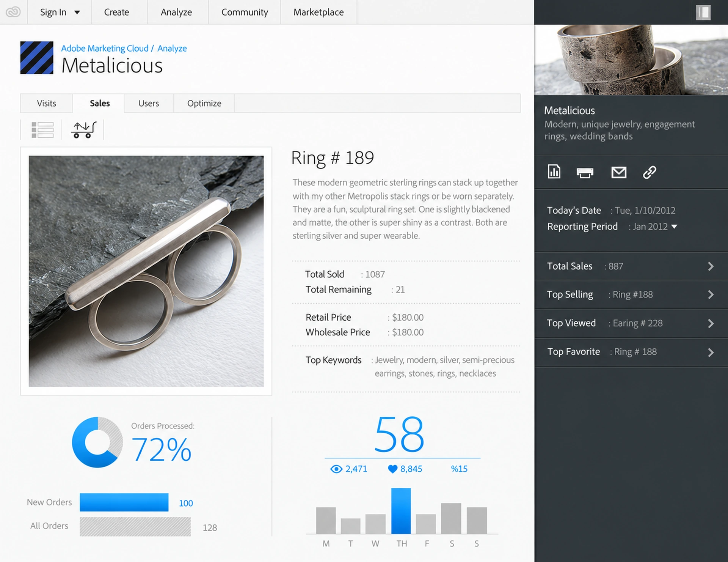Click the striped Metalicious logo
Image resolution: width=728 pixels, height=562 pixels.
(37, 58)
